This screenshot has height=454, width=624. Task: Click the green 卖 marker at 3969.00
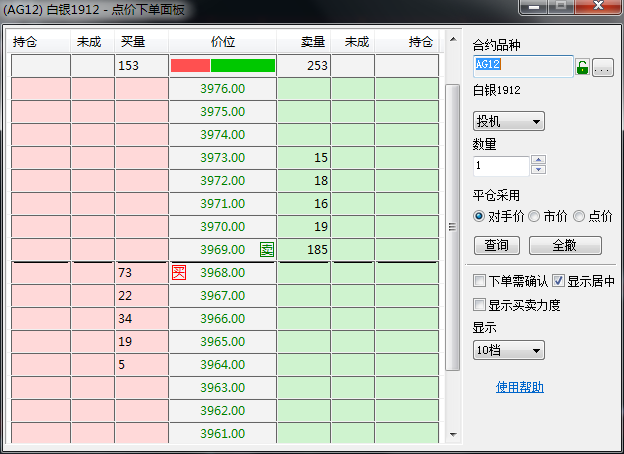(x=267, y=249)
